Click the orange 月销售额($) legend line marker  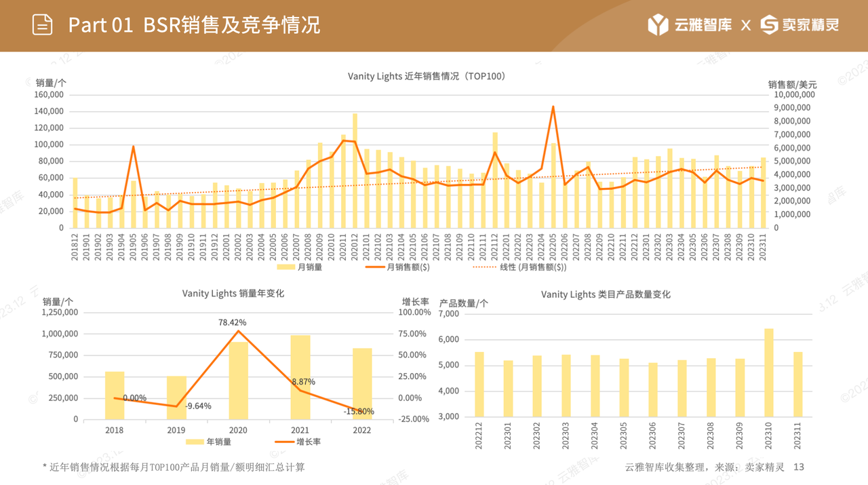tap(374, 267)
